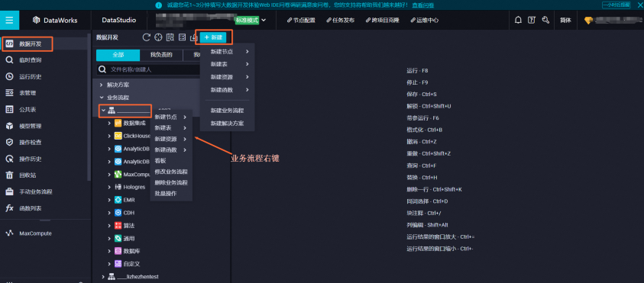Open the 标准模式 project dropdown

click(x=251, y=20)
